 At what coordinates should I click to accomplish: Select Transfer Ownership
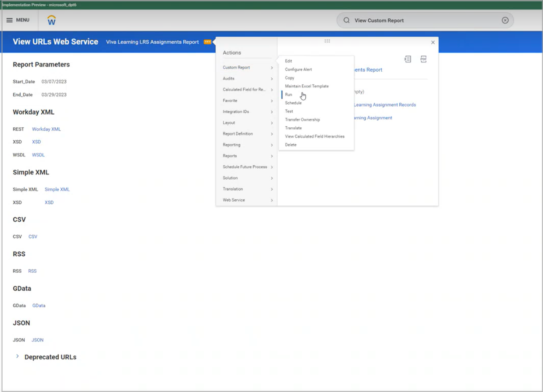302,119
